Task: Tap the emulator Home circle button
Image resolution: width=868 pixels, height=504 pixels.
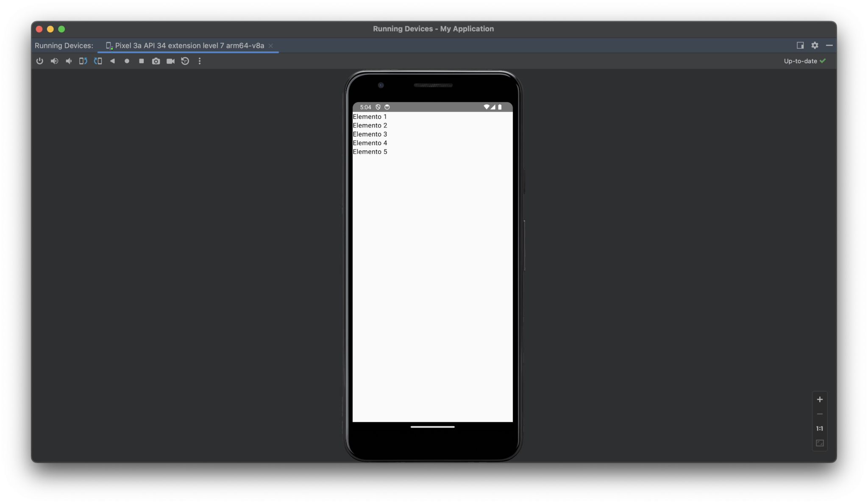Action: (x=127, y=61)
